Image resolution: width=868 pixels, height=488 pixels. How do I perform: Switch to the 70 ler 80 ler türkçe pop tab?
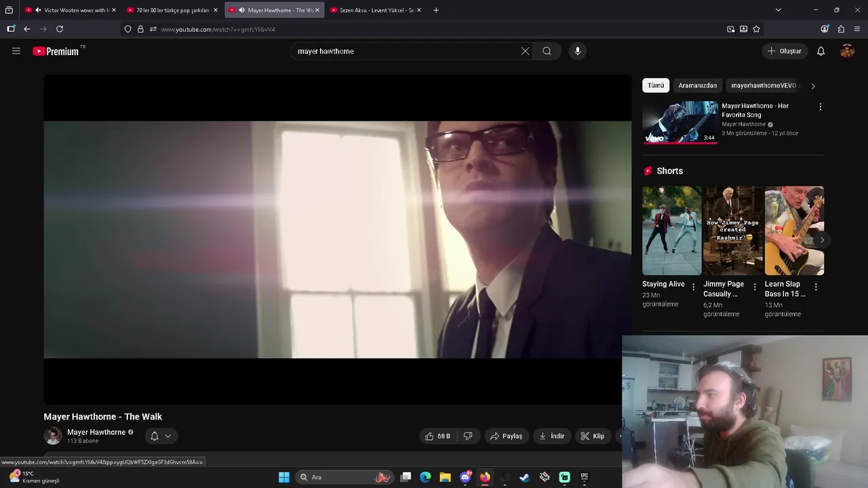pos(173,10)
